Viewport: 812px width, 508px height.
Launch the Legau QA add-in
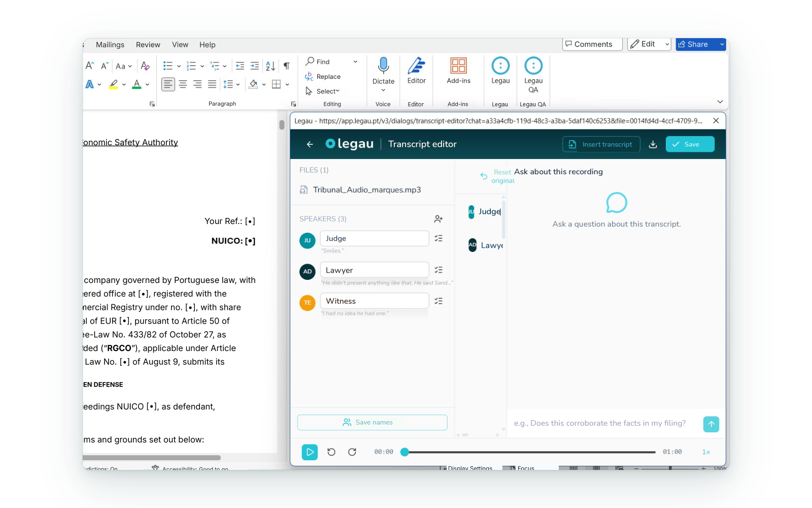(533, 75)
